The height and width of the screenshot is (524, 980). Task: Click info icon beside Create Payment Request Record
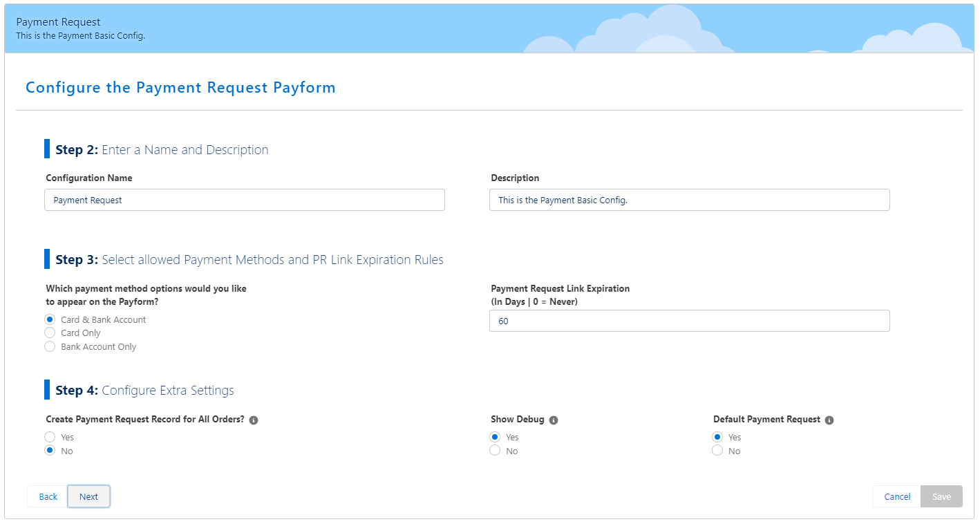(x=254, y=420)
